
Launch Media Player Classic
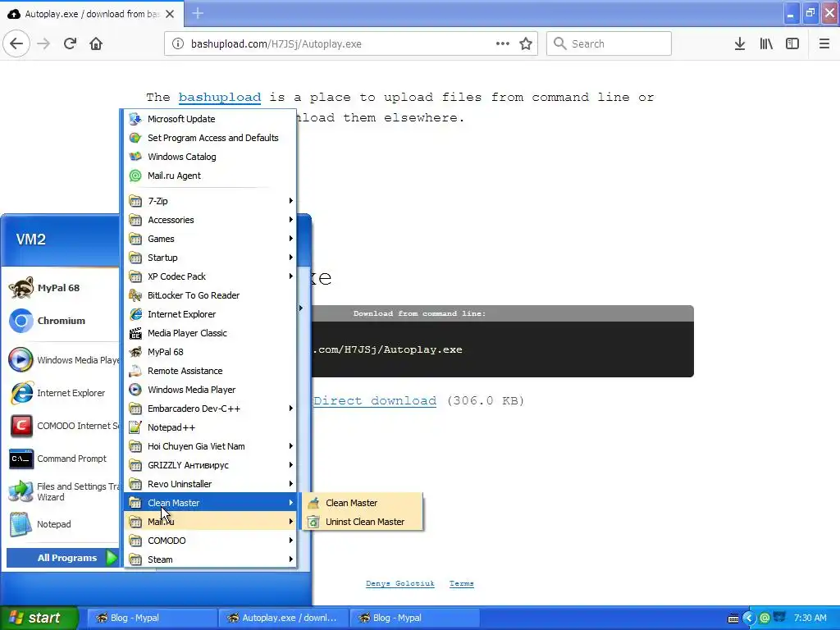(210, 333)
